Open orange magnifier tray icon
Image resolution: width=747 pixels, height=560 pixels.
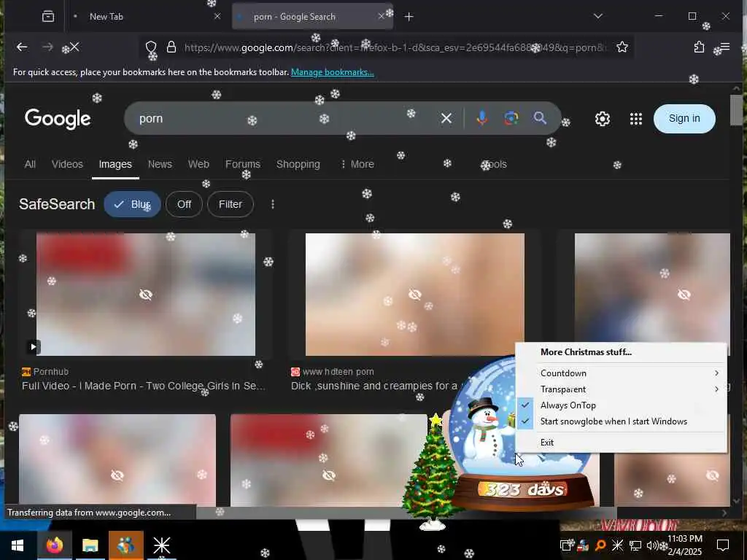click(600, 545)
